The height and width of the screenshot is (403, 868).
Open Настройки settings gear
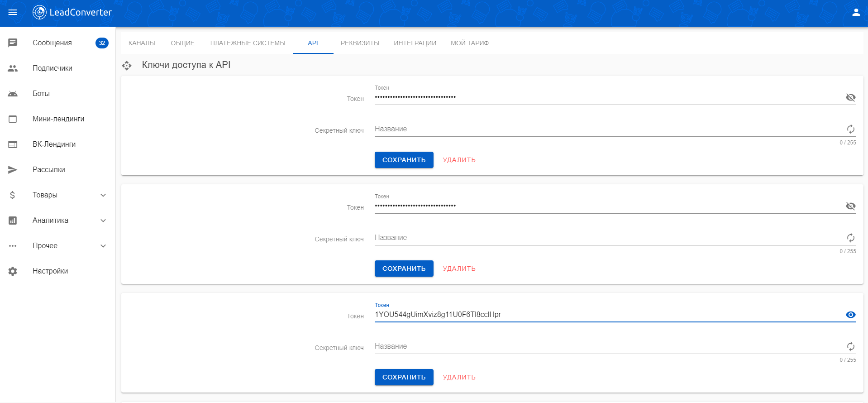click(50, 271)
